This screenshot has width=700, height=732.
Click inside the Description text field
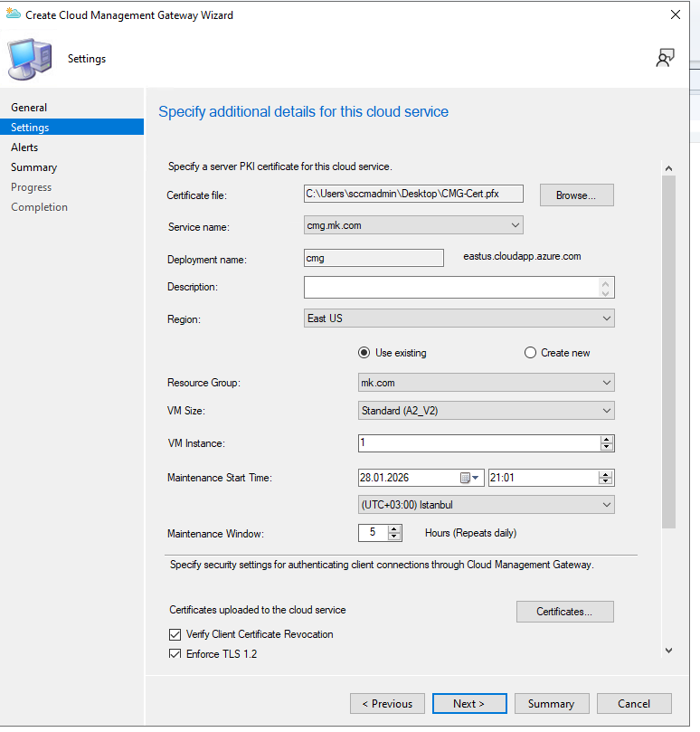point(450,288)
